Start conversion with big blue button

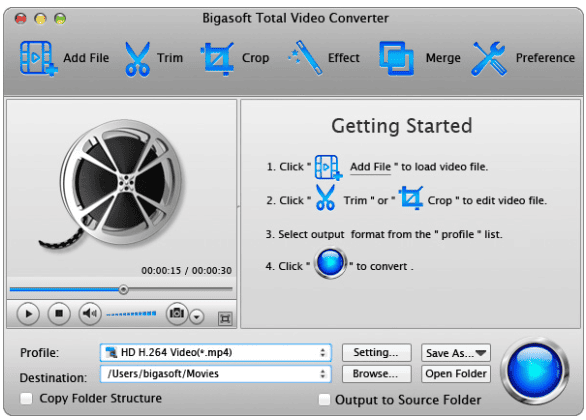click(535, 370)
